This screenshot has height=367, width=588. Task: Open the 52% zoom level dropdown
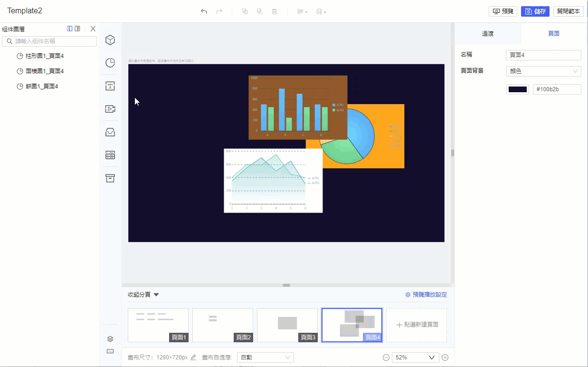(416, 357)
